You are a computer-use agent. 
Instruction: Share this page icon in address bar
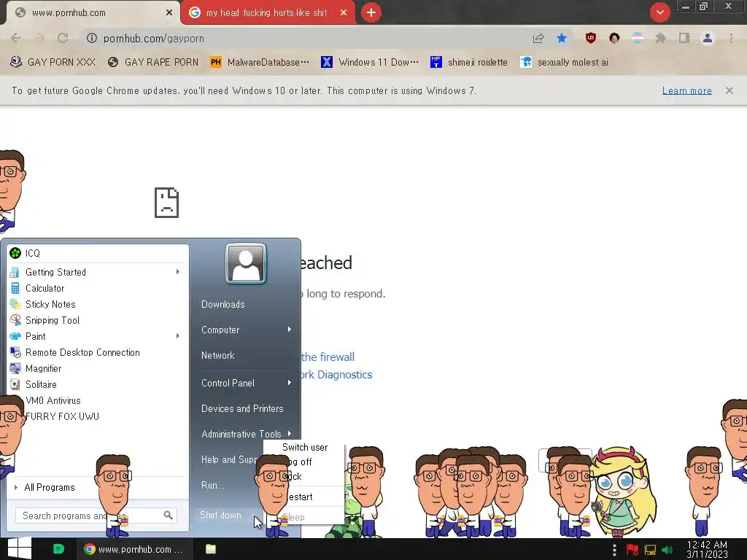point(538,38)
